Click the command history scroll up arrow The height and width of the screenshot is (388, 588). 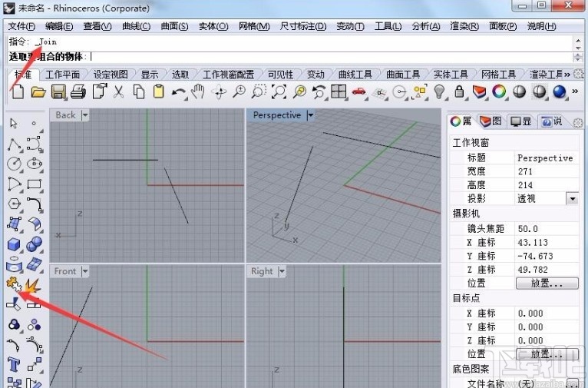578,40
